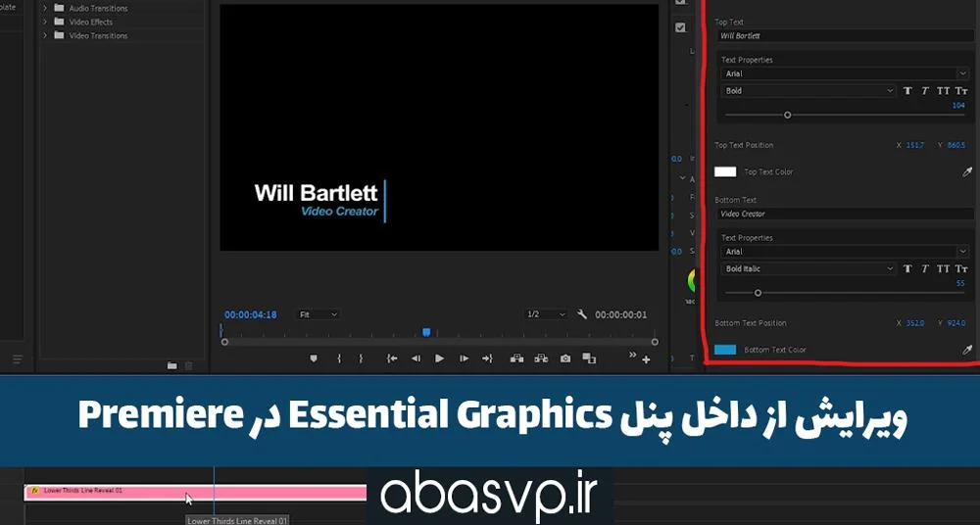980x525 pixels.
Task: Click the fx badge on the pink clip
Action: (x=35, y=491)
